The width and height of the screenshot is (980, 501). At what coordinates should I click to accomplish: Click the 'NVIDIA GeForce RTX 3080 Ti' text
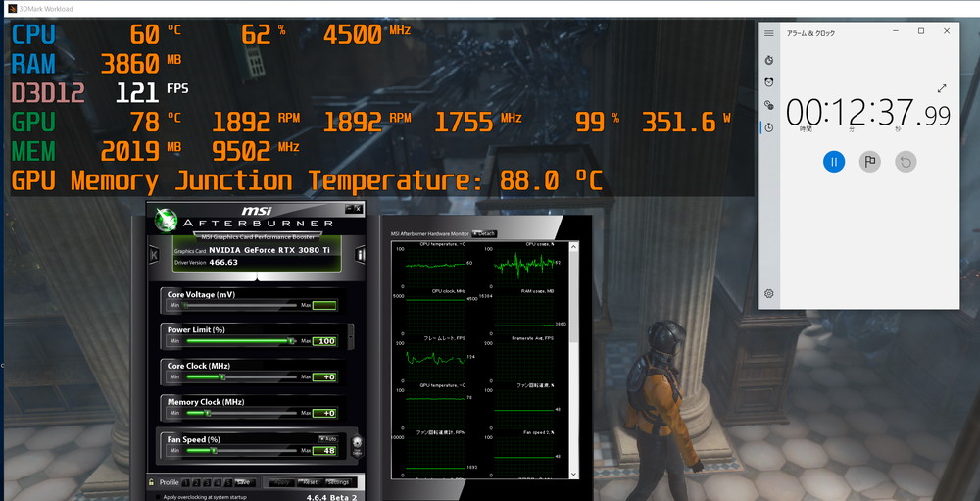click(269, 250)
